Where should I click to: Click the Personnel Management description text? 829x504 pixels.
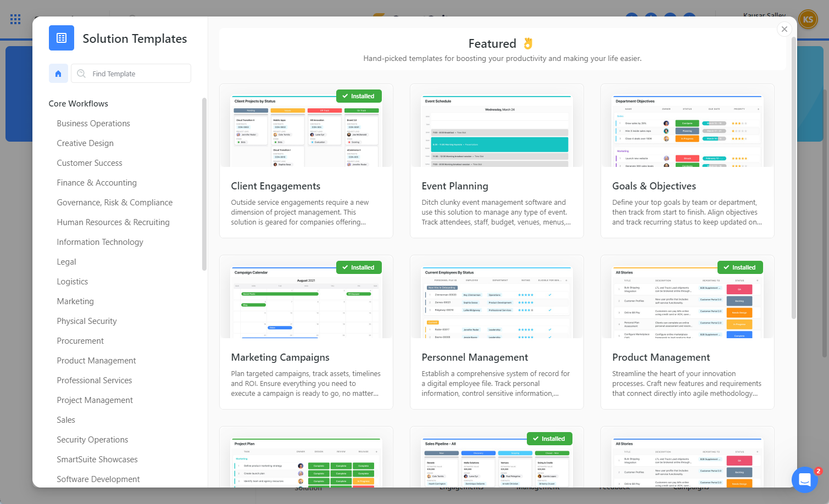pos(496,384)
